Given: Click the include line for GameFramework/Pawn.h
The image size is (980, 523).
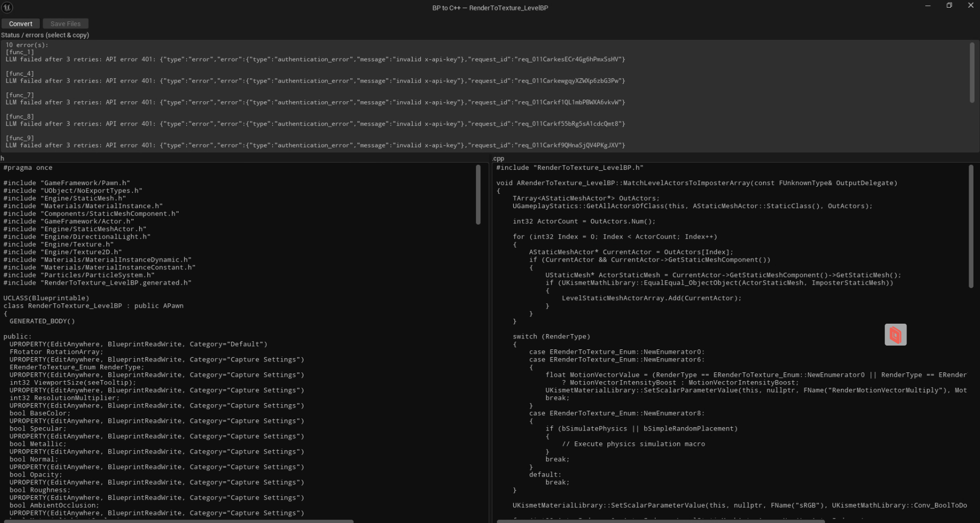Looking at the screenshot, I should point(67,183).
